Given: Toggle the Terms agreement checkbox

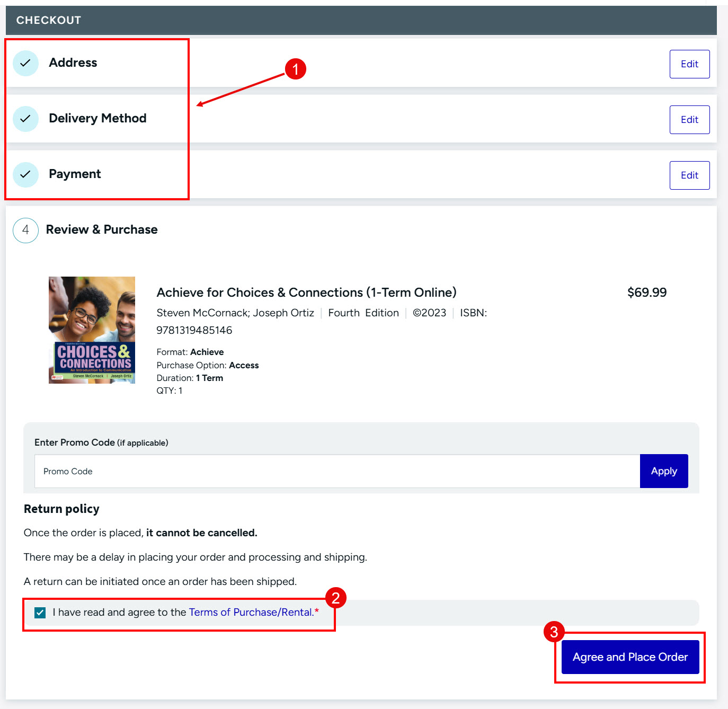Looking at the screenshot, I should point(40,613).
